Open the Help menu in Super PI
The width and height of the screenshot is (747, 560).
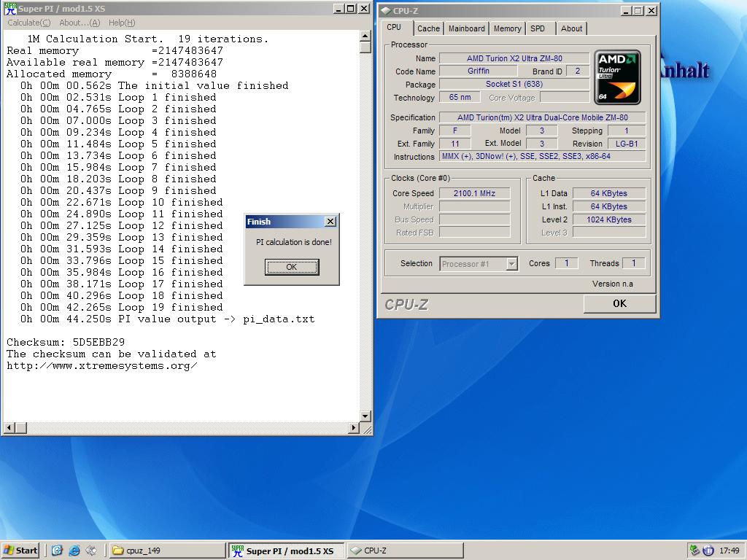pyautogui.click(x=122, y=23)
